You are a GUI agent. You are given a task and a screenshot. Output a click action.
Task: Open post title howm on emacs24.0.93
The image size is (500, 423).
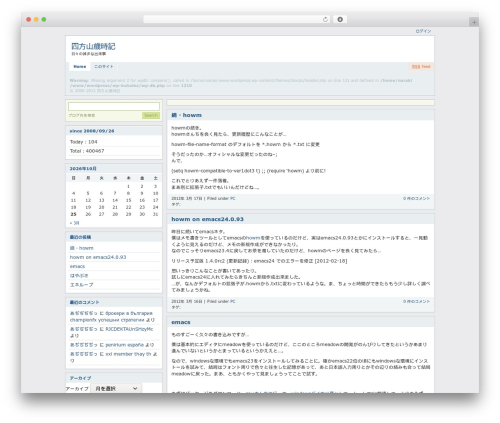207,219
